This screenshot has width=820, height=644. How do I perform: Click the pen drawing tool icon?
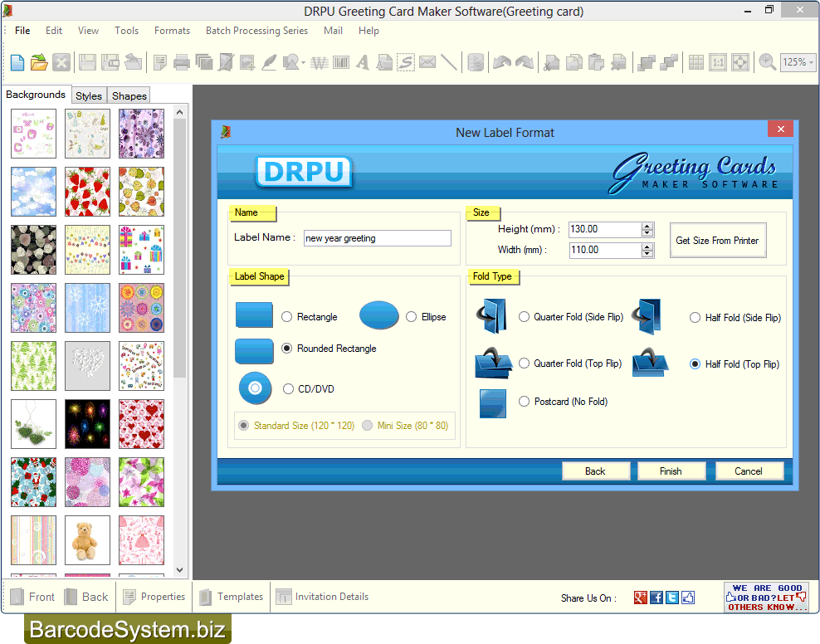click(269, 63)
